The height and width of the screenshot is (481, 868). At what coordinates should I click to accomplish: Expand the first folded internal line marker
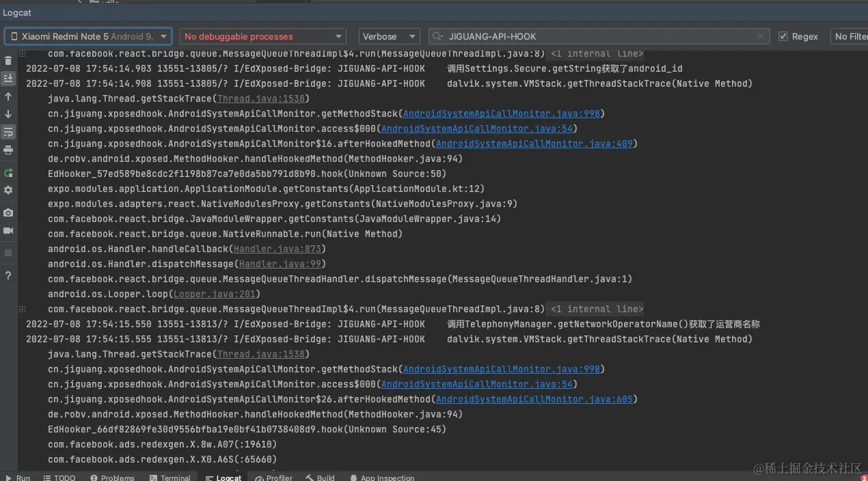coord(22,53)
